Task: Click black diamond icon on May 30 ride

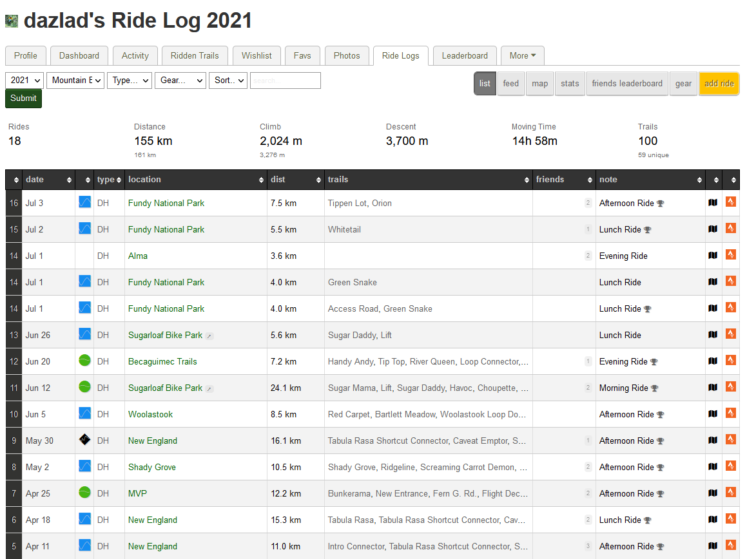Action: tap(84, 440)
